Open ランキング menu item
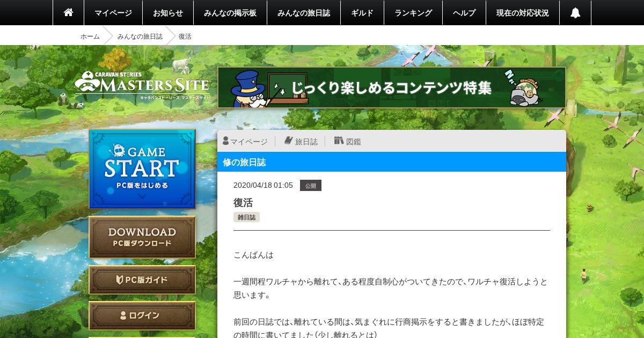644x338 pixels. 413,12
